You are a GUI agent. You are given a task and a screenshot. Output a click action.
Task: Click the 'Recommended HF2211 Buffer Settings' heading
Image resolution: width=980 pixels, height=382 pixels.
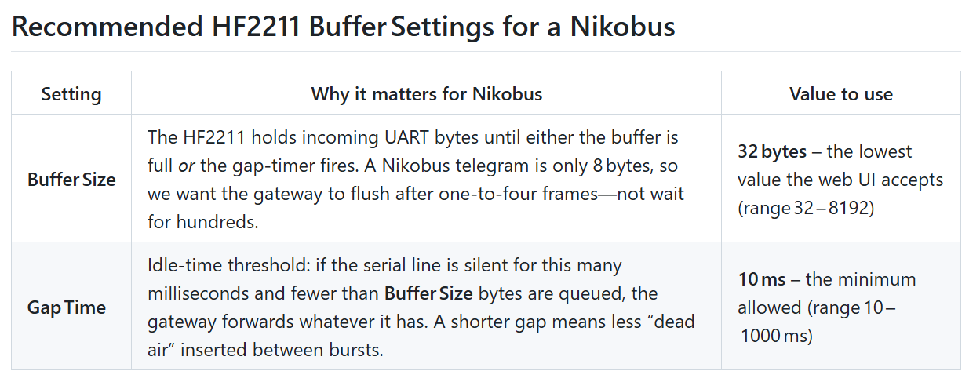(x=343, y=27)
